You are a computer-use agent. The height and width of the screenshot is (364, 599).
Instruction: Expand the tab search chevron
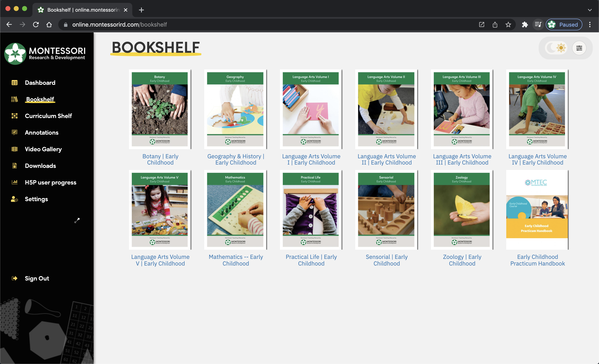(x=590, y=10)
